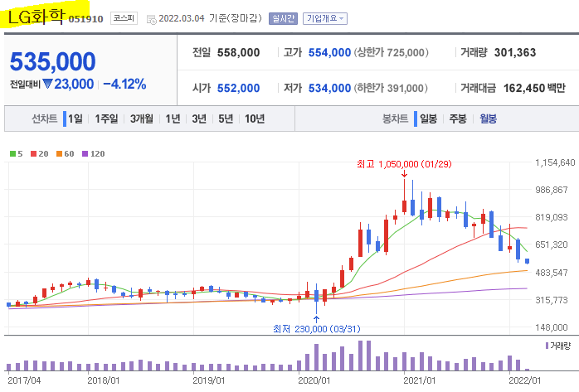The height and width of the screenshot is (392, 579).
Task: Click the 거래대금 value 162,450 백만
Action: pyautogui.click(x=534, y=88)
